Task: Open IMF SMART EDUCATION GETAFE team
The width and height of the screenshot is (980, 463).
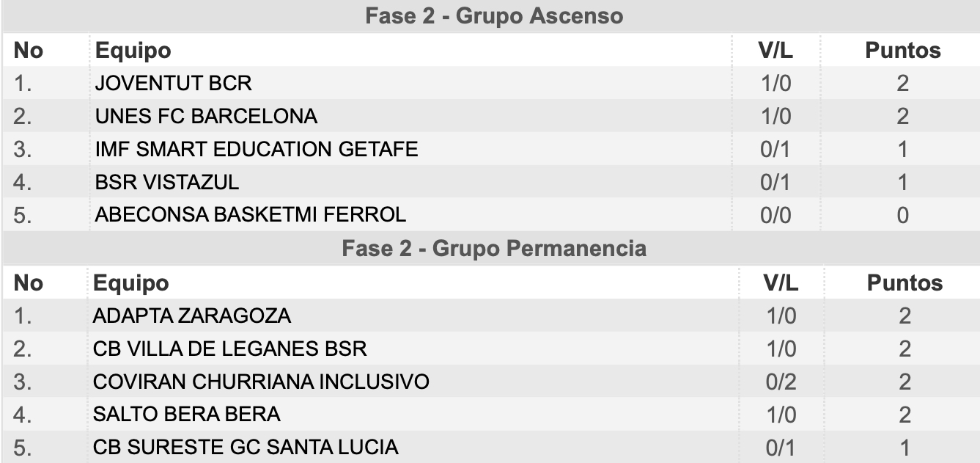Action: pos(257,150)
